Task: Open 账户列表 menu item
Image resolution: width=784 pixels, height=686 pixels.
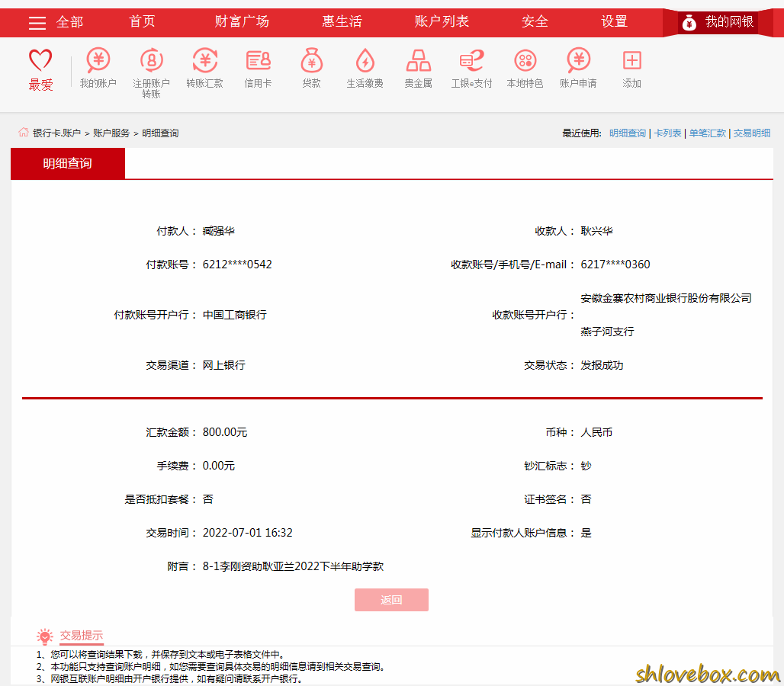Action: (442, 21)
